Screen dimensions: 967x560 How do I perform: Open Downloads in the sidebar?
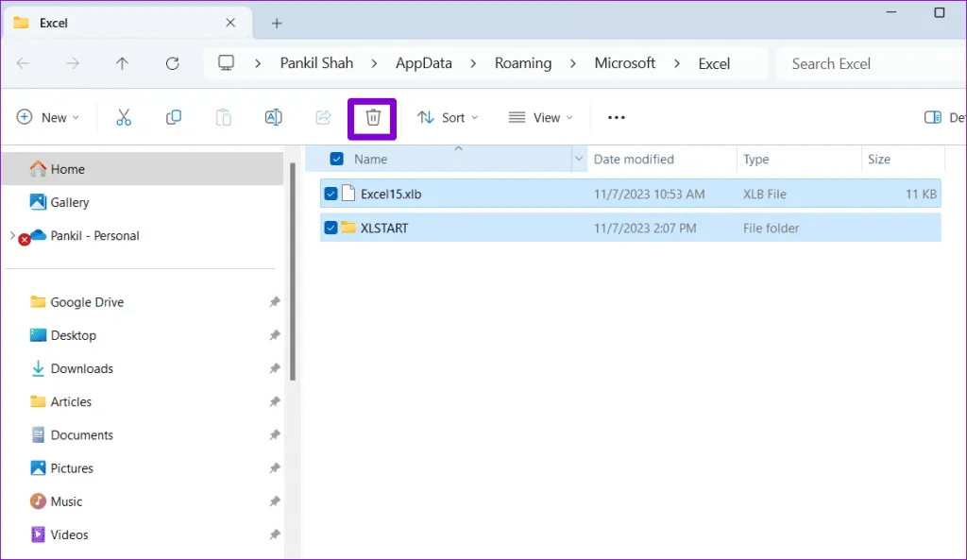81,369
